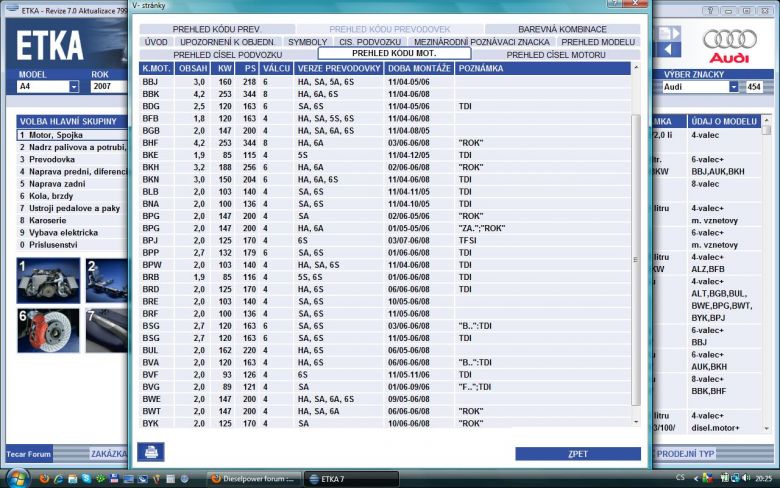Open engine thumbnail number 1
The width and height of the screenshot is (780, 488).
tap(48, 281)
